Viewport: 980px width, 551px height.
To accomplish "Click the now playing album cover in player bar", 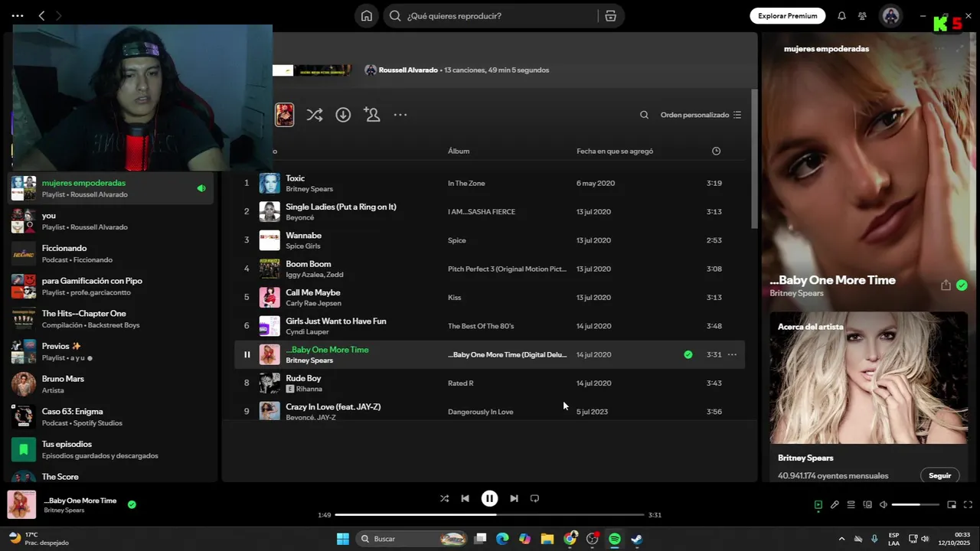I will (21, 504).
